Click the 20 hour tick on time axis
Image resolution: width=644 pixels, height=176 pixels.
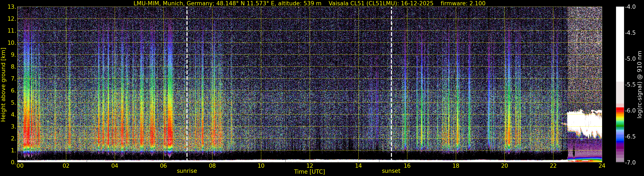click(x=505, y=166)
